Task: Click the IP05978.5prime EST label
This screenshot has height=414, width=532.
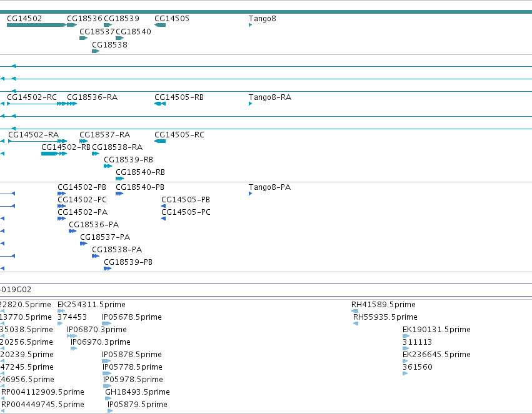Action: pyautogui.click(x=133, y=380)
